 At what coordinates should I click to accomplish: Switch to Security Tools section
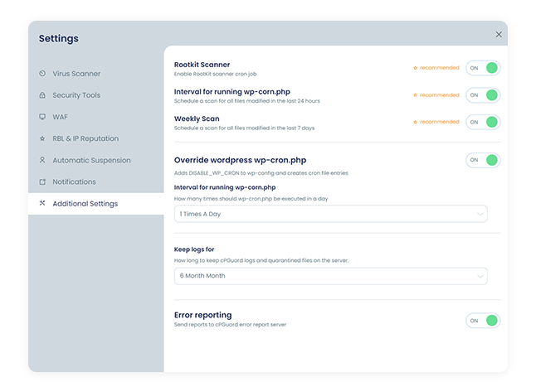[76, 95]
